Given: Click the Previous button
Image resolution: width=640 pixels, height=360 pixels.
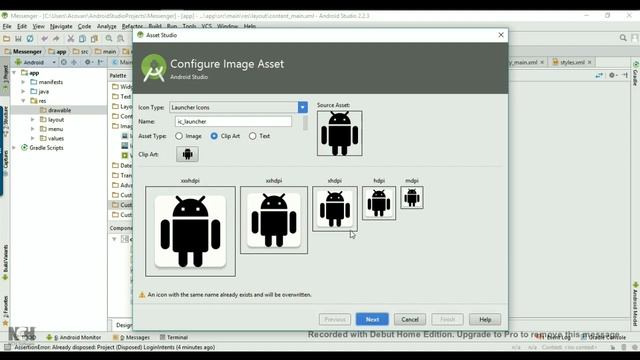Looking at the screenshot, I should (335, 319).
